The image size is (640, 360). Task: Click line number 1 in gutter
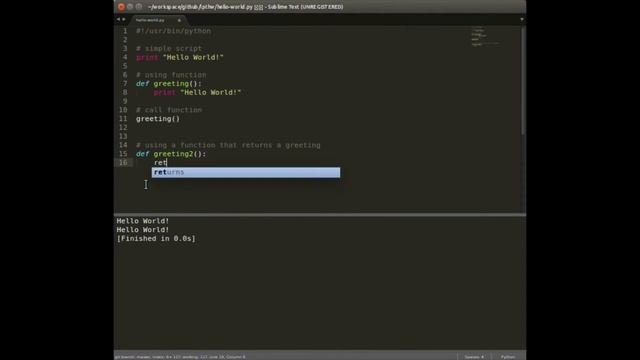(x=125, y=31)
